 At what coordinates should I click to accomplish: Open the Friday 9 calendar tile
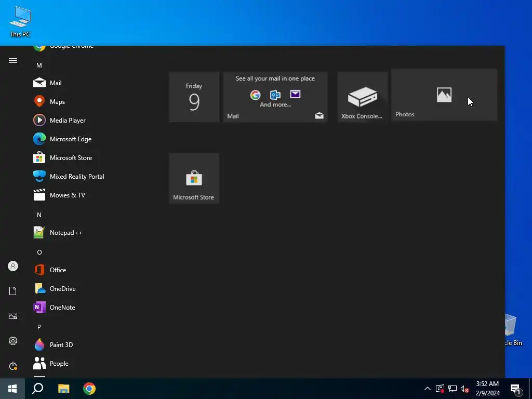tap(194, 97)
